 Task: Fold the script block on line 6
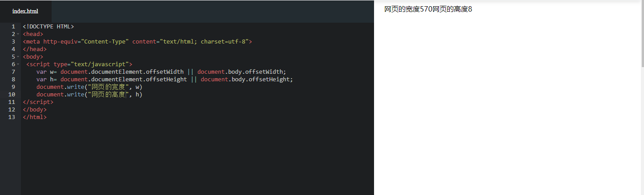pyautogui.click(x=18, y=64)
